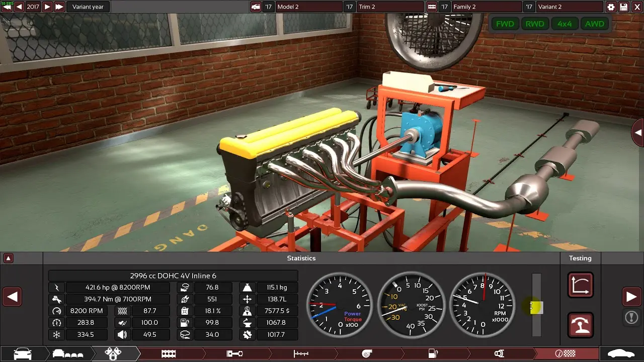Edit the Family 2 name field

[487, 7]
